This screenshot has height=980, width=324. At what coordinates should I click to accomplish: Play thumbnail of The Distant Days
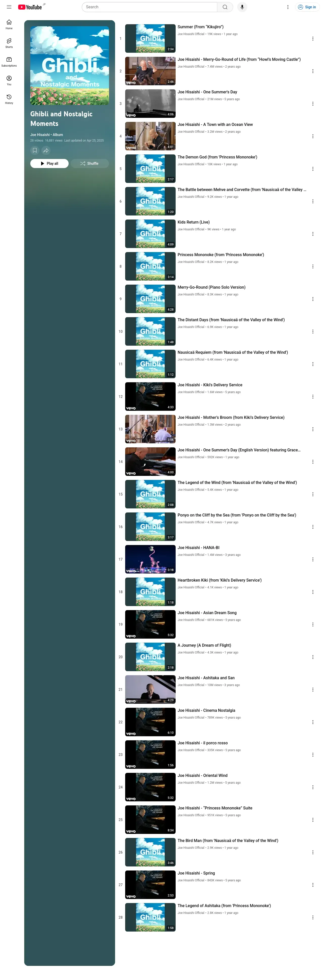tap(150, 331)
